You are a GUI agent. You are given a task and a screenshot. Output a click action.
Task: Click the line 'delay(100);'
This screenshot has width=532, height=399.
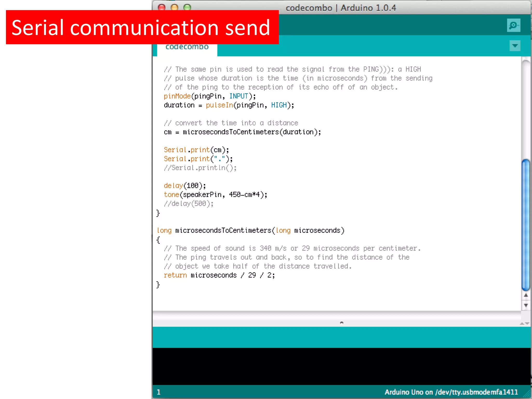pos(185,186)
